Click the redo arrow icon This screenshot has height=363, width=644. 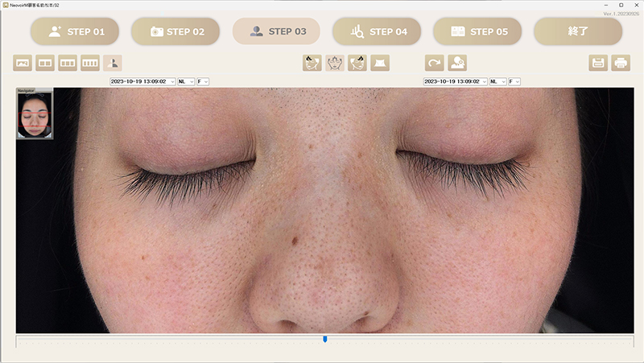pyautogui.click(x=435, y=63)
